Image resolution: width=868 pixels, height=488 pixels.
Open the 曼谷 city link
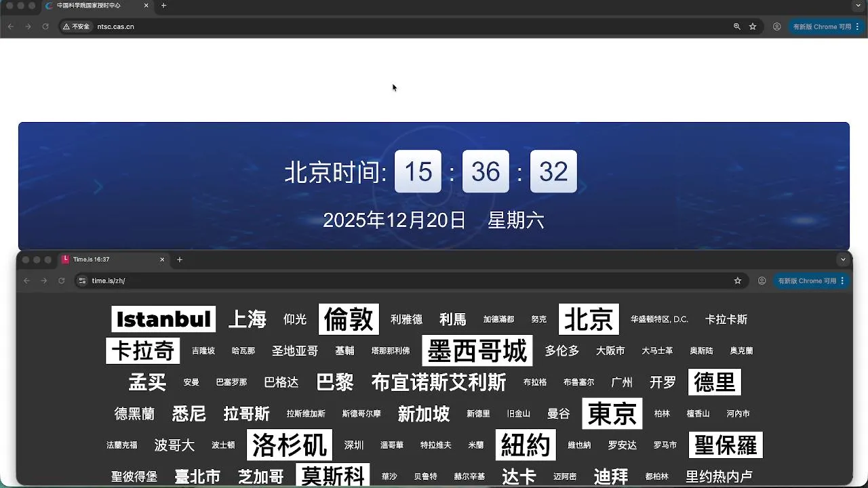pos(559,413)
